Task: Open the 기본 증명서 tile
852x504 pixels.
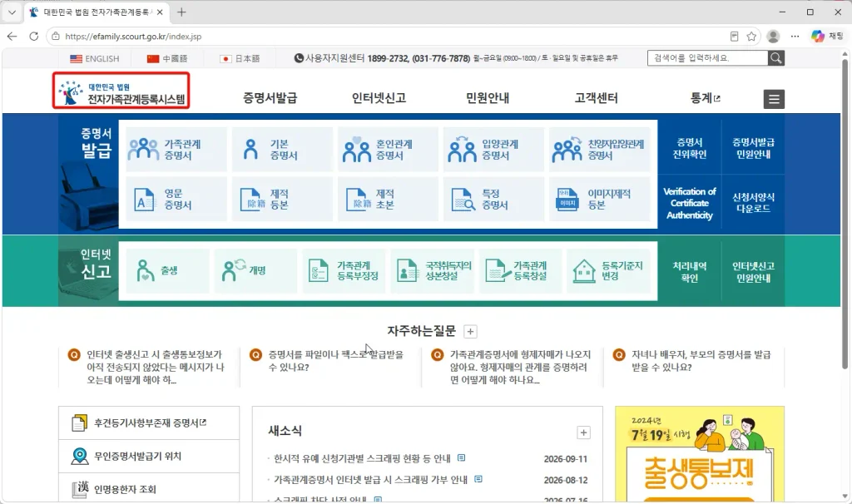Action: pyautogui.click(x=282, y=150)
